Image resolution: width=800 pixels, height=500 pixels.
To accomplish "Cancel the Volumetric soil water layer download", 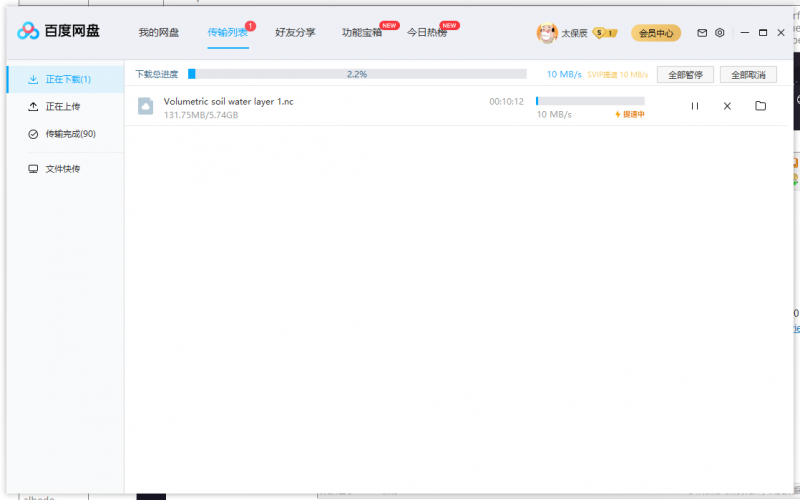I will (x=727, y=106).
